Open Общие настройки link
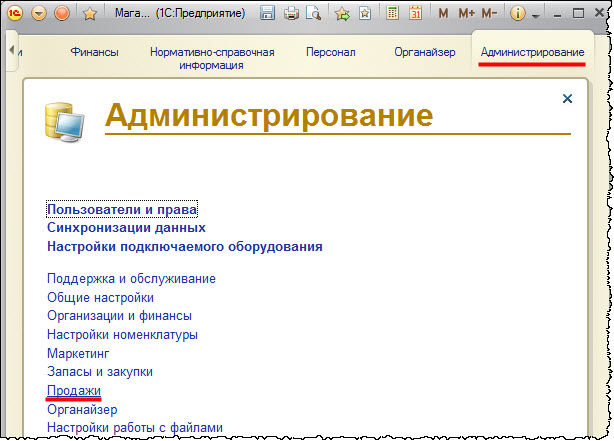This screenshot has width=614, height=441. coord(100,297)
